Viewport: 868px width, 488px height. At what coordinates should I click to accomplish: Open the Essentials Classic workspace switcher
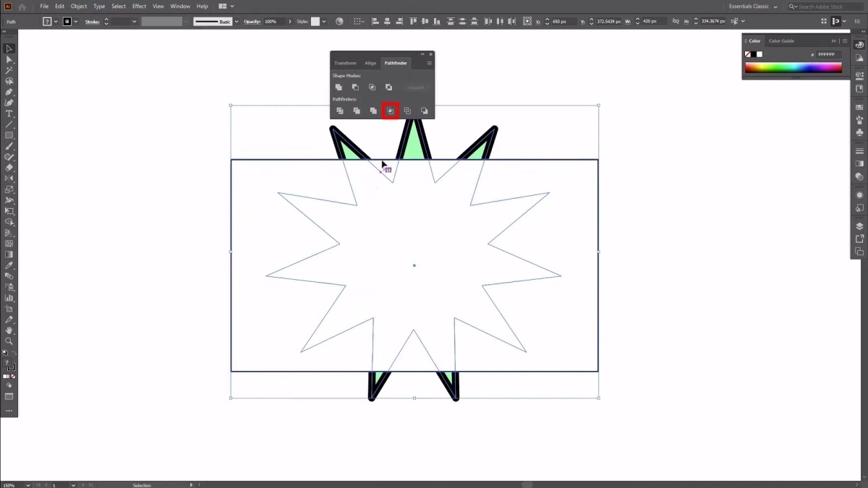point(754,7)
